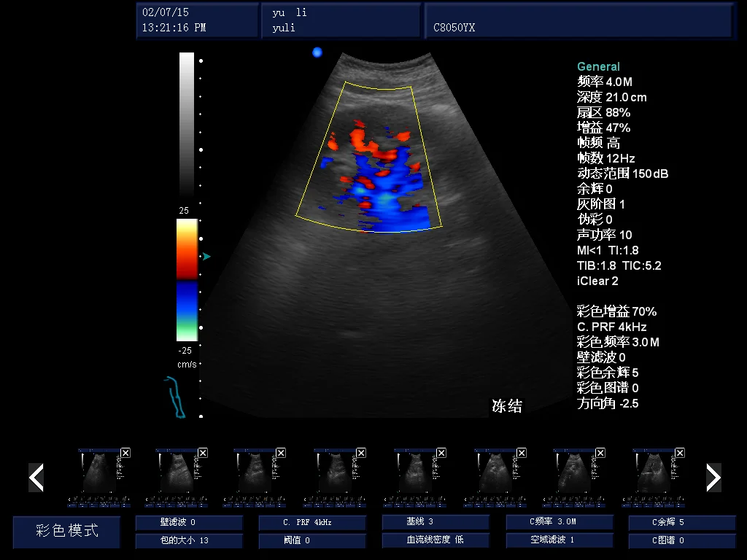
Task: Click the 频率 4.0M parameter
Action: 605,82
